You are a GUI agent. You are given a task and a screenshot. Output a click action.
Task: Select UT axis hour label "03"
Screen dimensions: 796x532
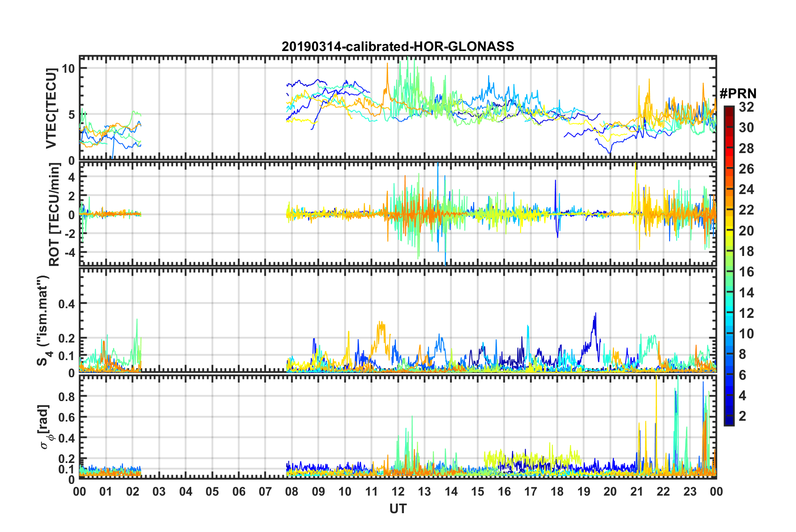pos(159,491)
